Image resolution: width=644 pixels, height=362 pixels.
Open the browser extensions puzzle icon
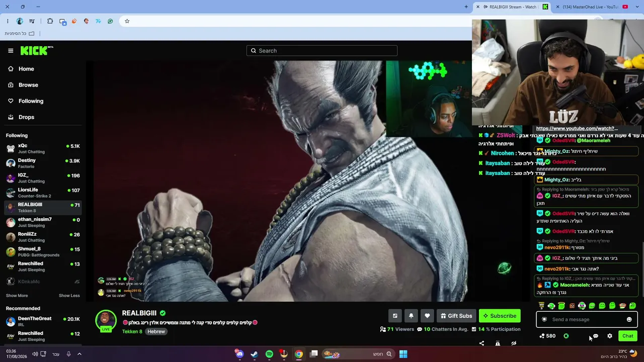[50, 21]
